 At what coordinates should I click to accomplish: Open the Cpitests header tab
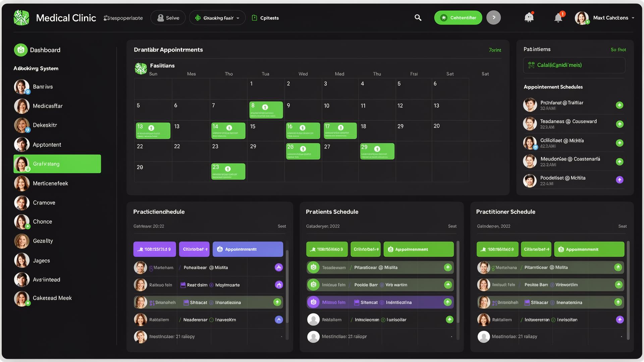coord(265,18)
